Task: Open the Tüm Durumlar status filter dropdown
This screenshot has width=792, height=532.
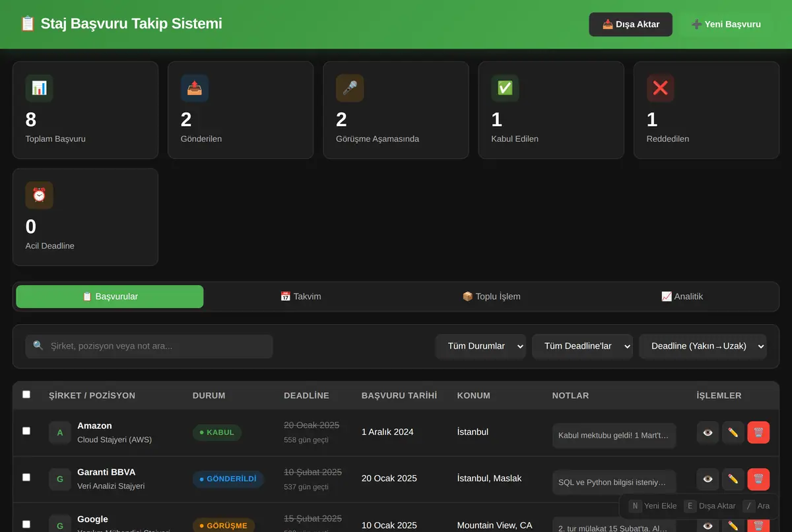Action: point(480,347)
